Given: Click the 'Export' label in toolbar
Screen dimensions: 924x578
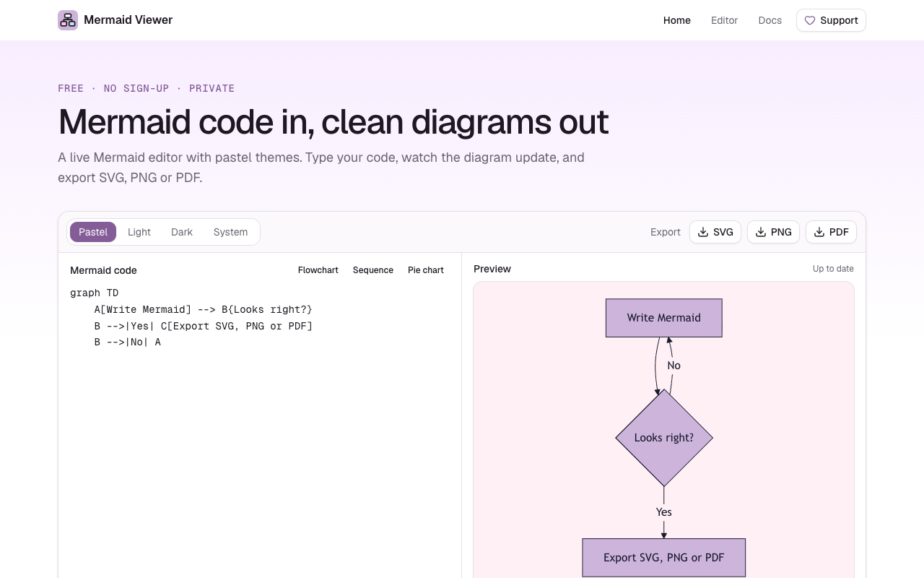Looking at the screenshot, I should tap(666, 232).
